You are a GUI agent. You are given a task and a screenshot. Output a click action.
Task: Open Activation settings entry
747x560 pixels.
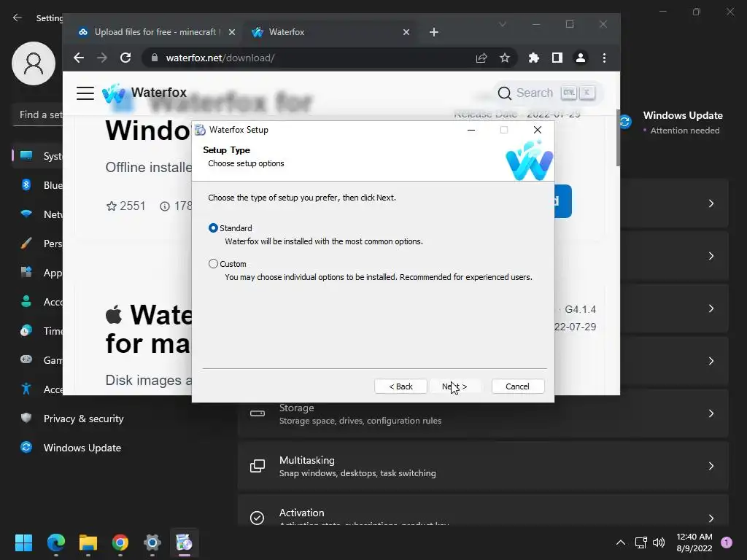click(x=483, y=510)
